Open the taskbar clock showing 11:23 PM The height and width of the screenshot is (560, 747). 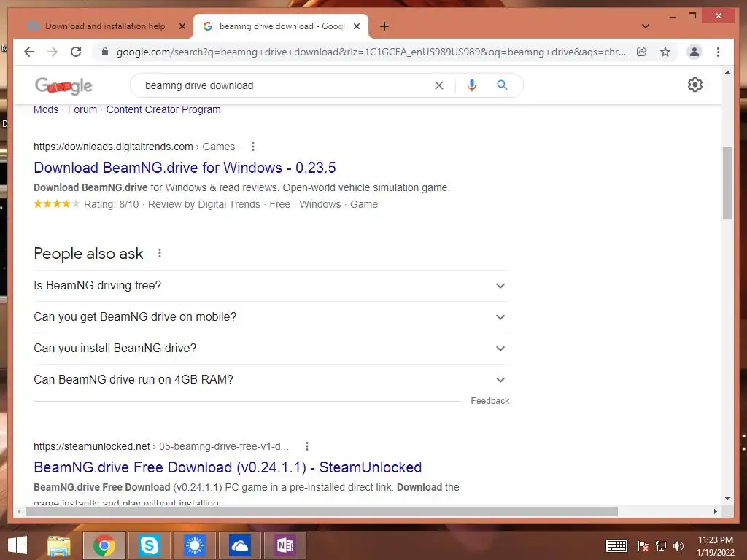pos(716,545)
